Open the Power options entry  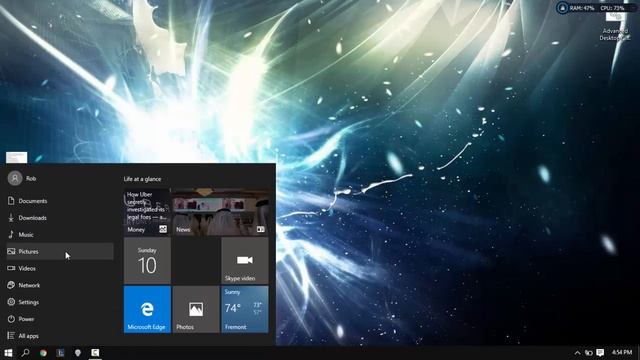coord(60,319)
